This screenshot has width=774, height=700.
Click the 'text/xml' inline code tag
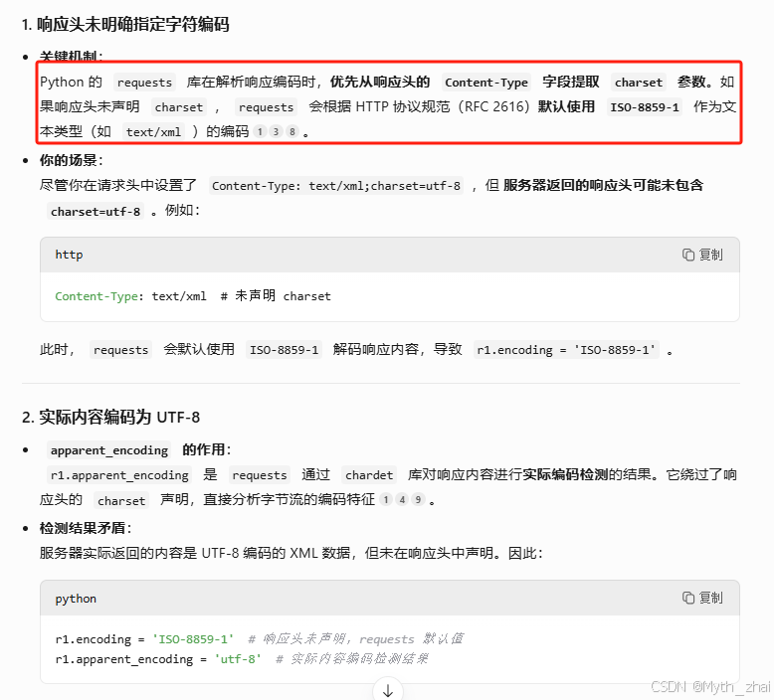tap(153, 132)
